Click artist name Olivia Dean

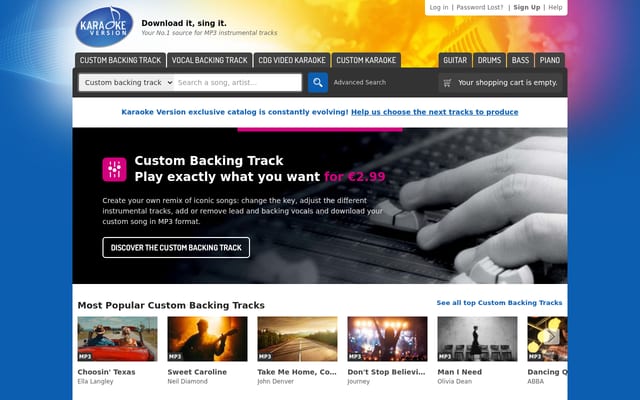(455, 381)
